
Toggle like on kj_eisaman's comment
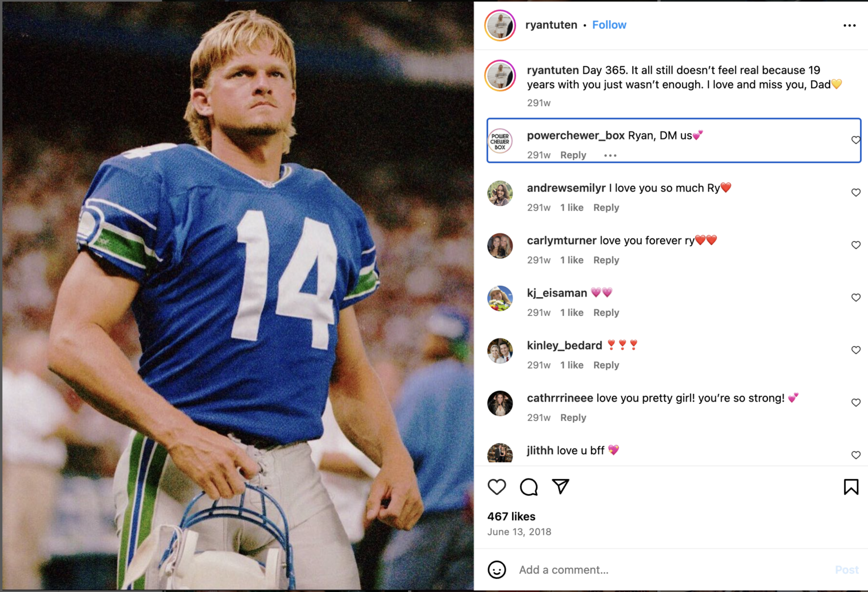(x=855, y=297)
